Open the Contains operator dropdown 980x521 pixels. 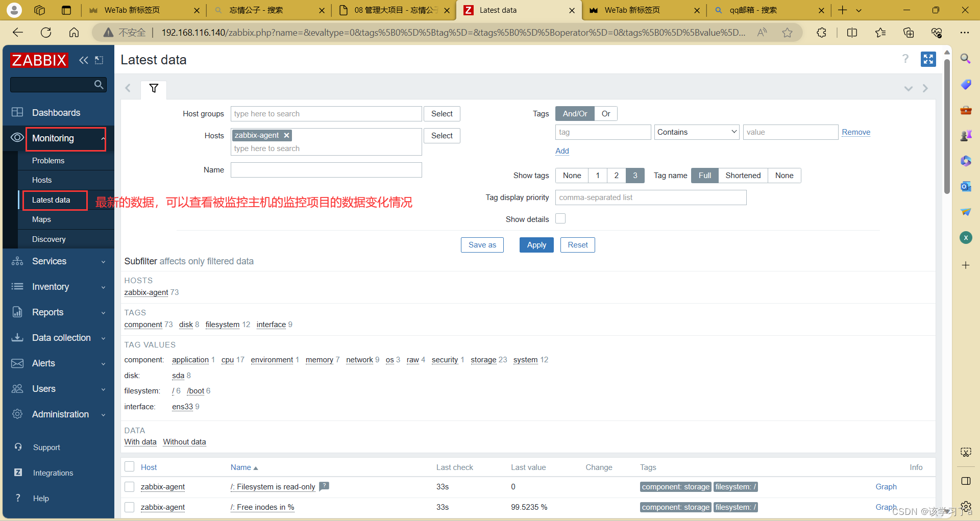point(697,132)
